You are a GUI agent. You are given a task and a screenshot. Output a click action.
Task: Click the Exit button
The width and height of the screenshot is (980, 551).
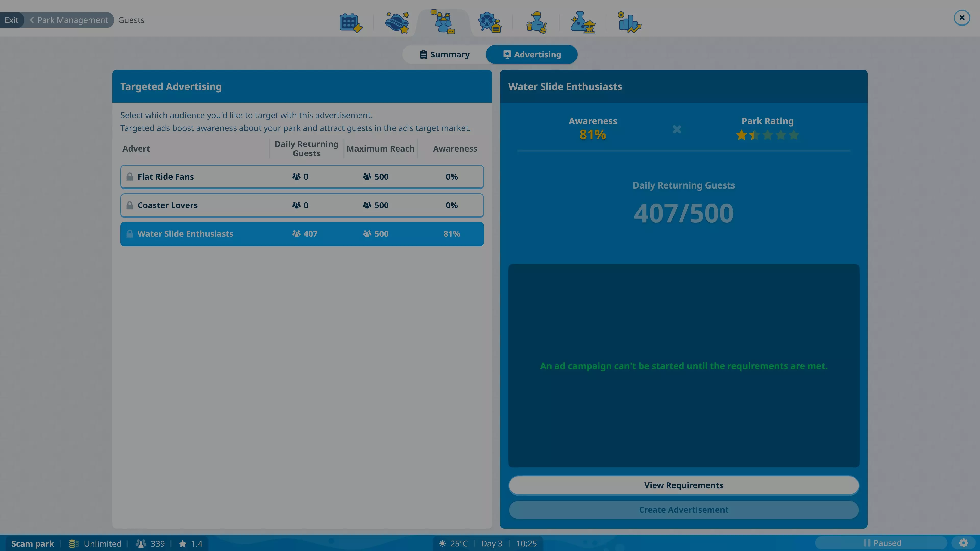tap(11, 20)
